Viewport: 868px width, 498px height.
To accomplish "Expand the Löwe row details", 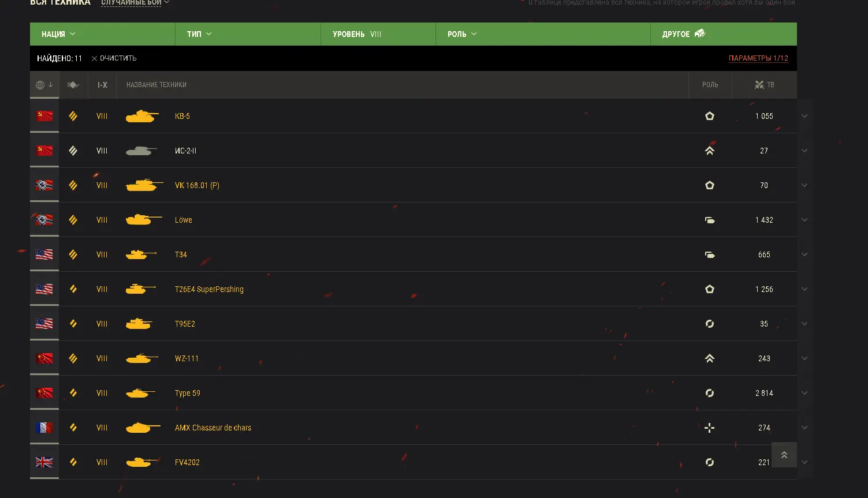I will 804,220.
